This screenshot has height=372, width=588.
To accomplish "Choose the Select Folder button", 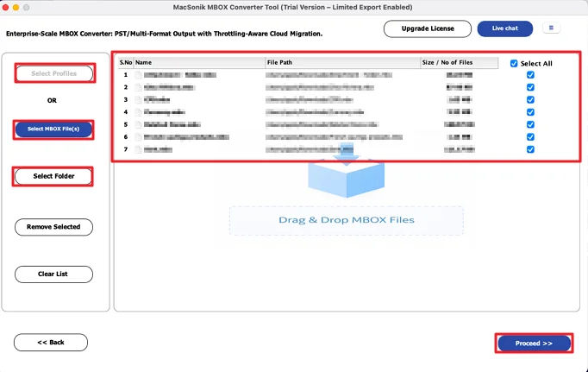I will coord(53,176).
